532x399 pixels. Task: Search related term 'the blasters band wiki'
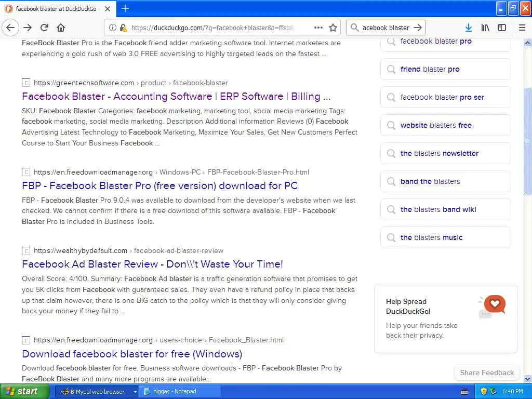coord(445,209)
